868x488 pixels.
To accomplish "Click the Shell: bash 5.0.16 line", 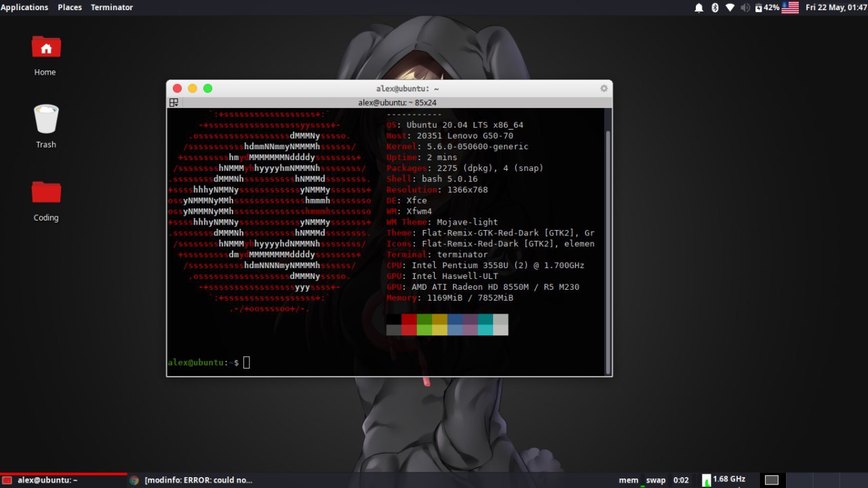I will [x=432, y=179].
